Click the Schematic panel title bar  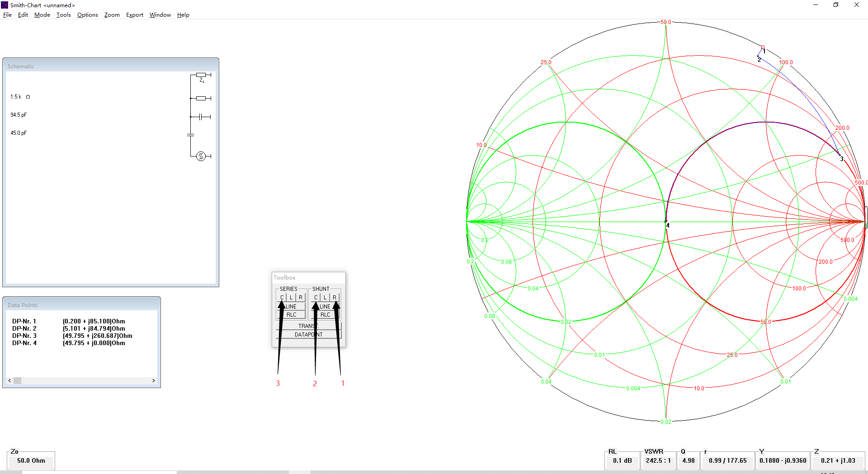[111, 66]
